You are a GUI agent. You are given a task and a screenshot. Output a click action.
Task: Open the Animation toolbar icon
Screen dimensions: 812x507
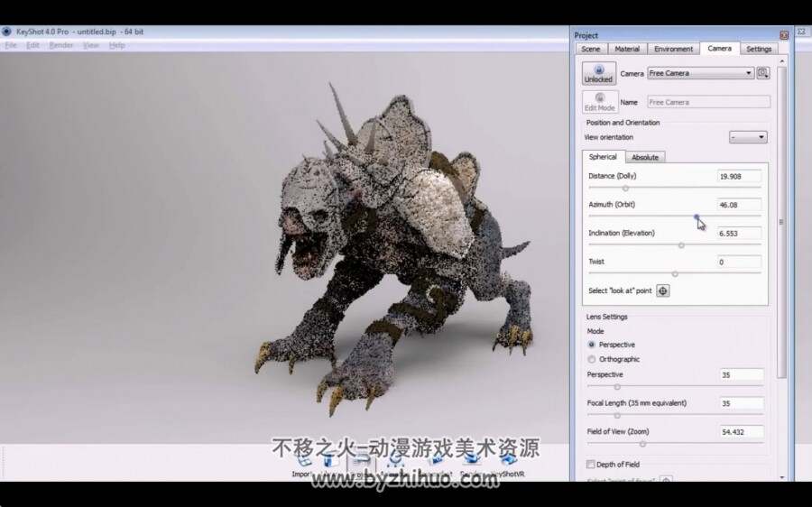point(396,465)
